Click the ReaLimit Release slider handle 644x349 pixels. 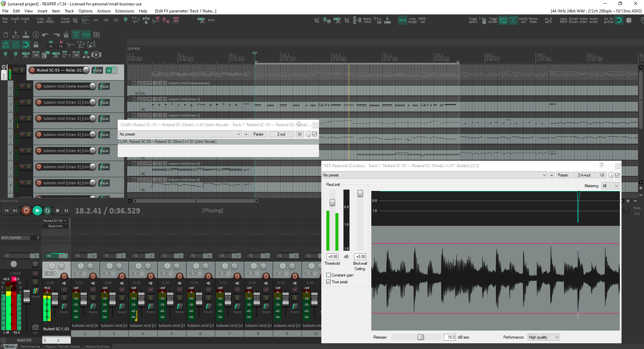[421, 337]
